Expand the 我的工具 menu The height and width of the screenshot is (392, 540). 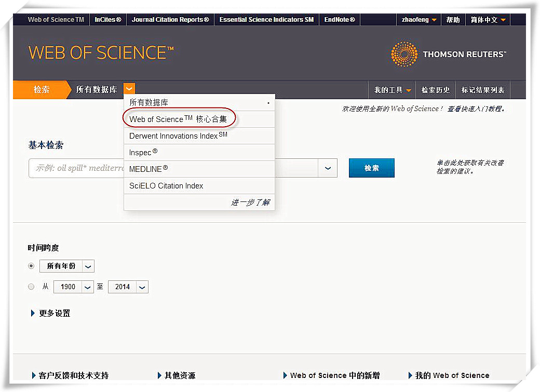[392, 90]
